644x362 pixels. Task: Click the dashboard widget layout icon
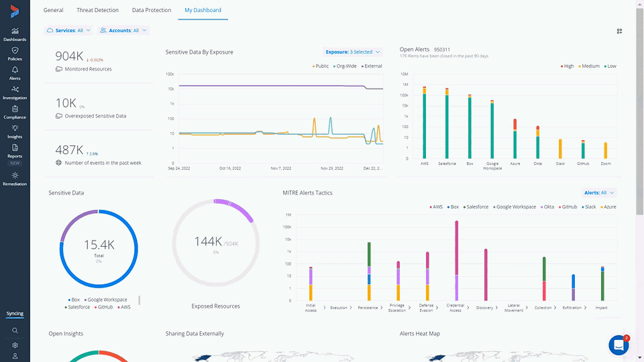619,31
